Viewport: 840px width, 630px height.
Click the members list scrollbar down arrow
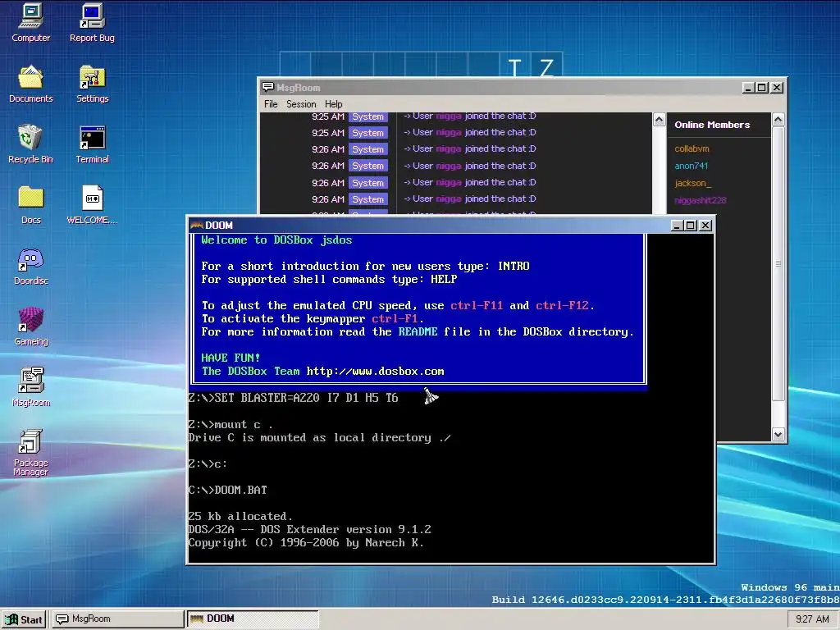[778, 435]
